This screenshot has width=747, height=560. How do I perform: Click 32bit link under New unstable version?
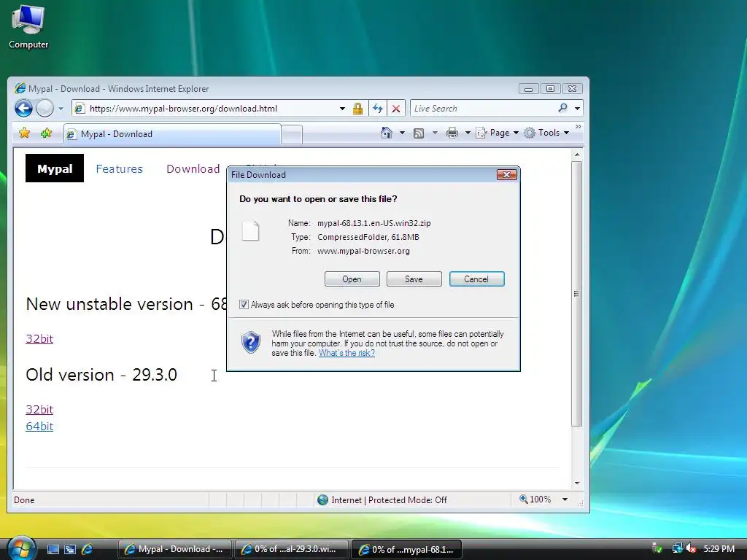(x=39, y=338)
